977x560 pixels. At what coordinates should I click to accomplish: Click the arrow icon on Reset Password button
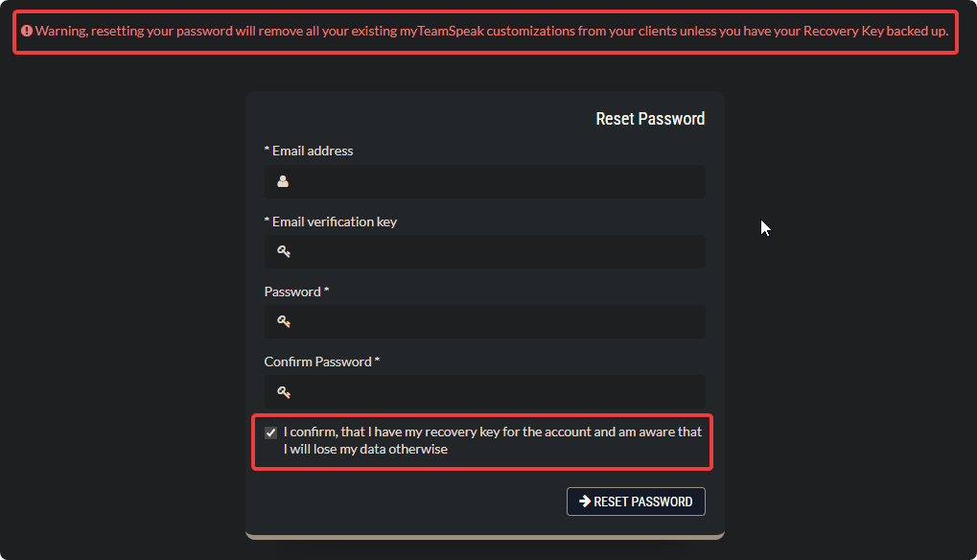point(584,502)
